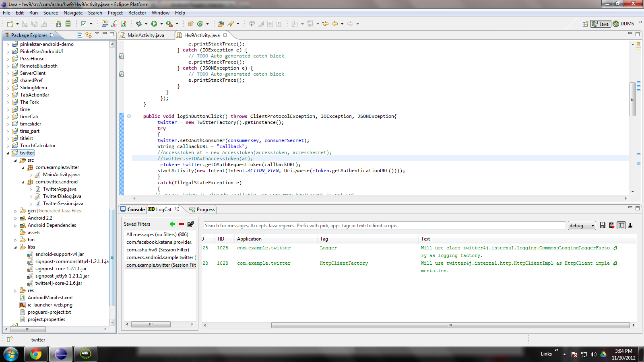Switch to the Progress tab
Screen dimensions: 644x362
click(x=202, y=210)
